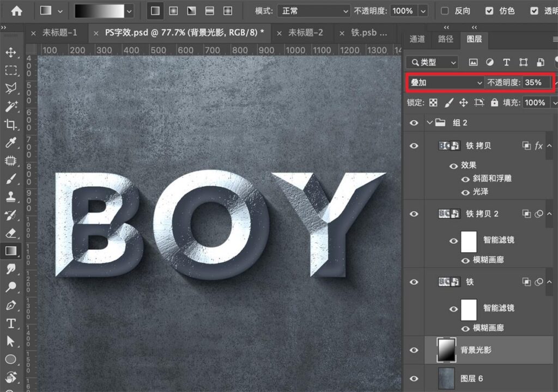This screenshot has width=558, height=392.
Task: Select the Eraser tool
Action: [11, 233]
